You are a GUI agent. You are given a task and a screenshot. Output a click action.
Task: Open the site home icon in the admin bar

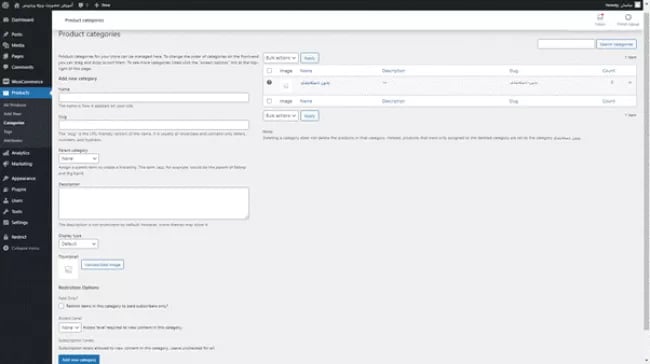(17, 5)
